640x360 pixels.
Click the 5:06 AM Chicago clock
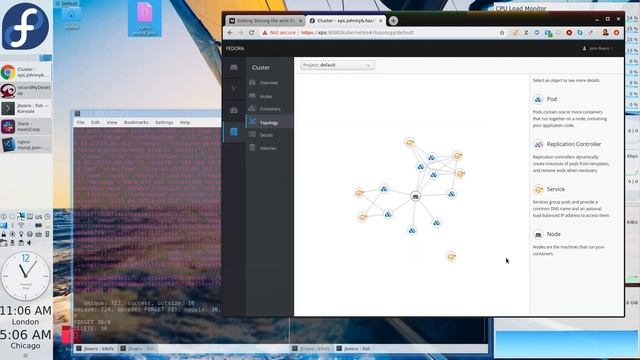click(x=25, y=339)
